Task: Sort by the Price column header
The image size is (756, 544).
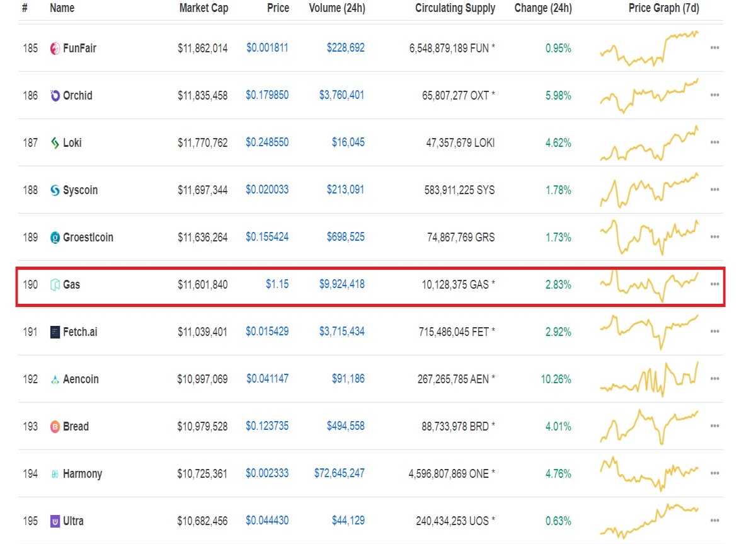Action: point(278,8)
